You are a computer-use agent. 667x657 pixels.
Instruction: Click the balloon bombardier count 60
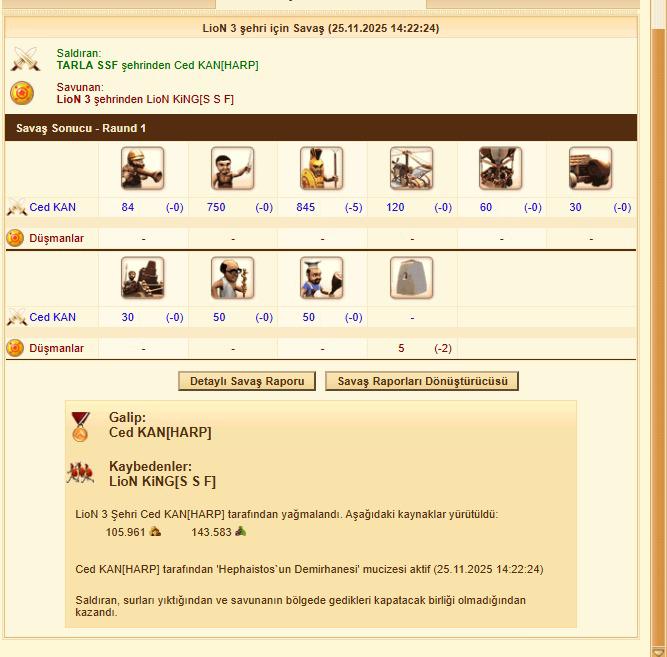pos(486,207)
